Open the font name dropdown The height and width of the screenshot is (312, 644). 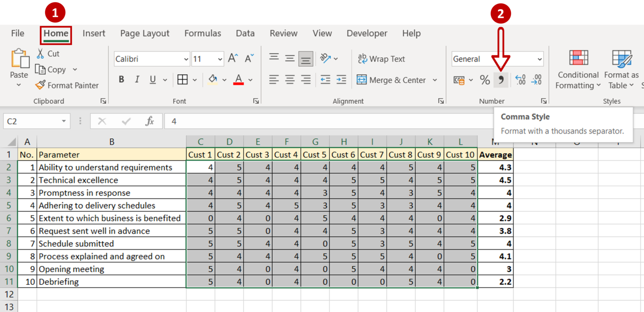pos(186,59)
